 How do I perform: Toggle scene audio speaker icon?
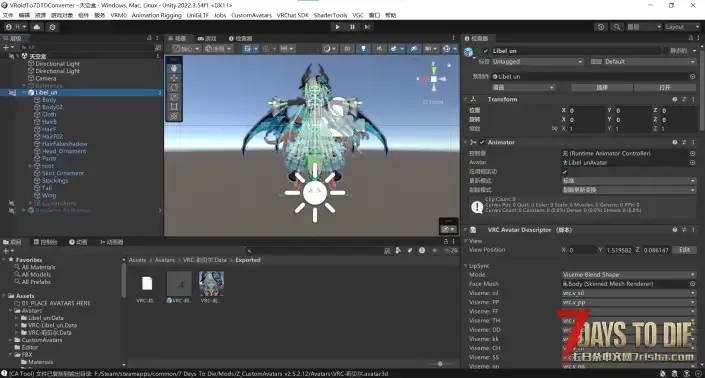pyautogui.click(x=379, y=49)
